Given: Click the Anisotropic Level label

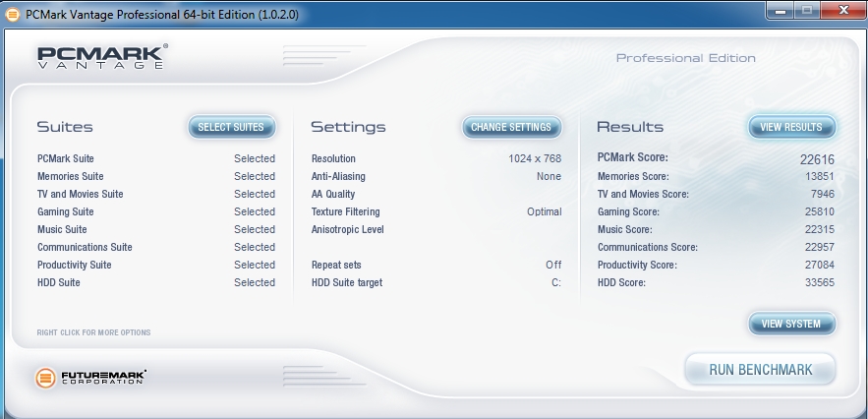Looking at the screenshot, I should [x=348, y=229].
